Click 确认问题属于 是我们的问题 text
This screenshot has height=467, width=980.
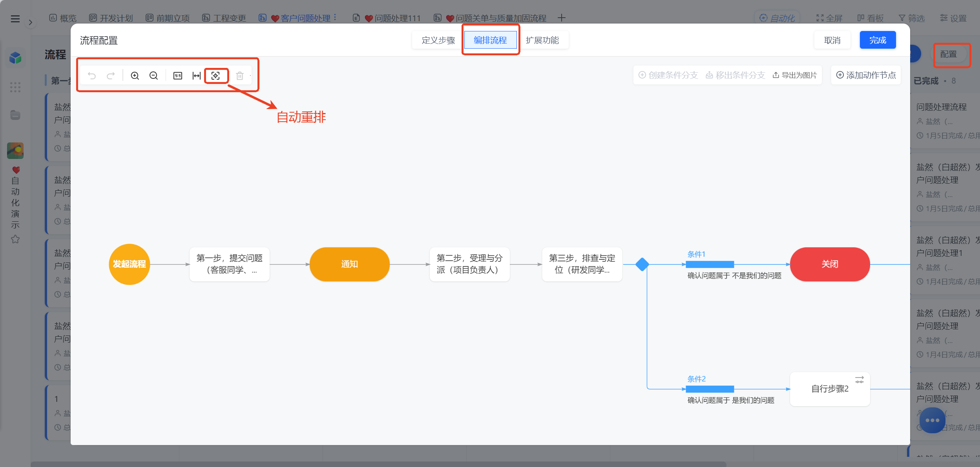pyautogui.click(x=731, y=401)
